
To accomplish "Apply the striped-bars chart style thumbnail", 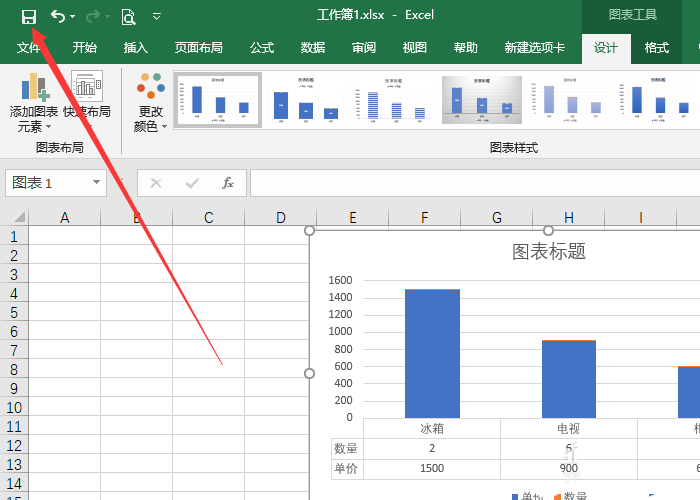I will point(394,100).
